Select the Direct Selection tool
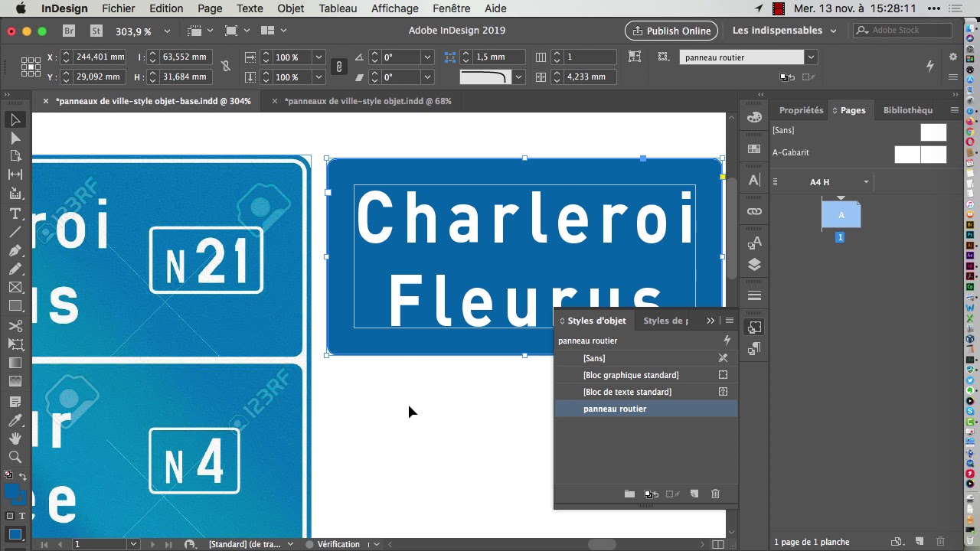 tap(15, 138)
